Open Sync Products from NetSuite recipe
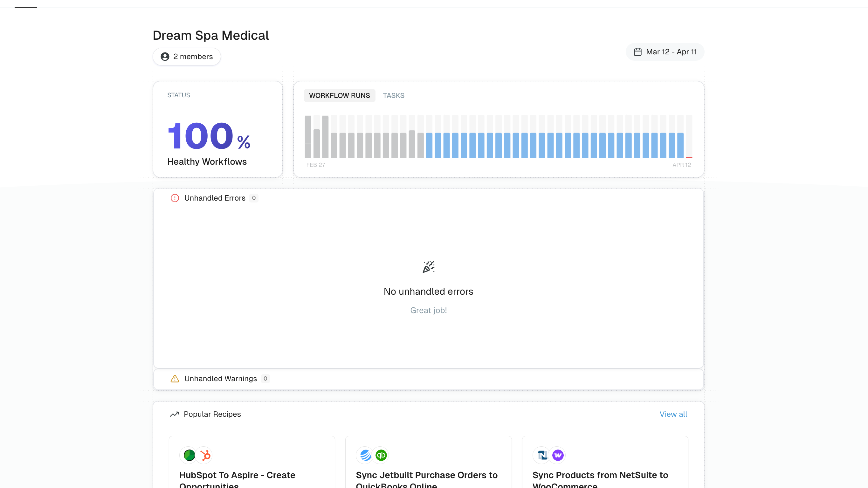The height and width of the screenshot is (488, 868). coord(605,462)
